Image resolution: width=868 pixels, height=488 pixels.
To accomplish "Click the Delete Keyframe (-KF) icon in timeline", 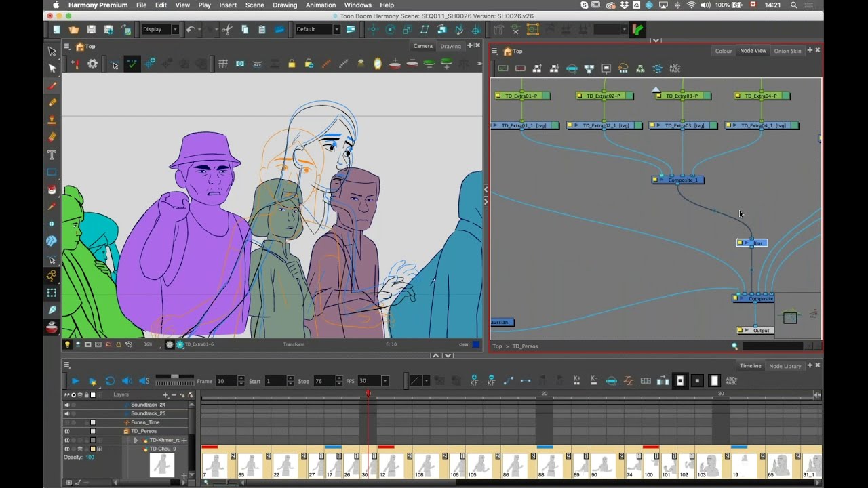I will pos(491,381).
